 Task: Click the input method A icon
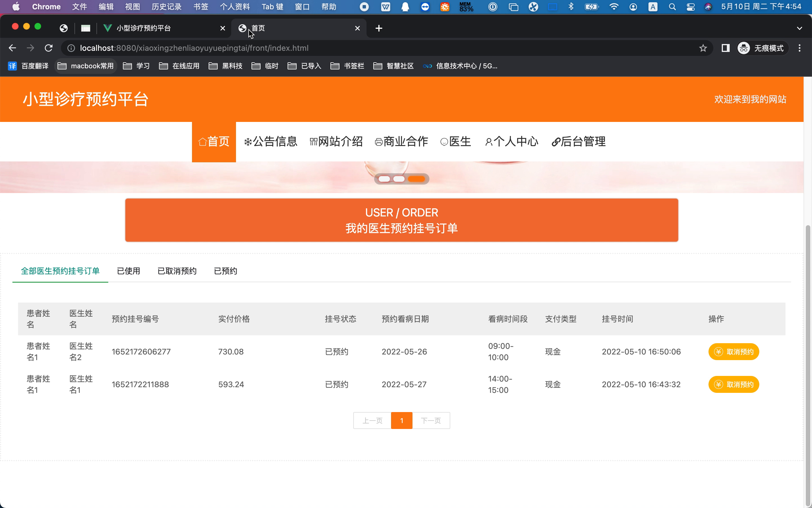tap(653, 7)
